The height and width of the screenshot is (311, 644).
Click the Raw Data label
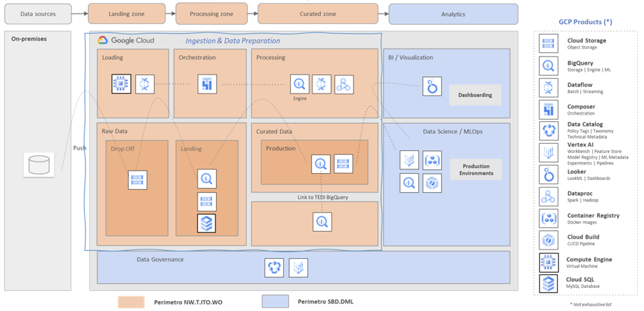point(115,131)
